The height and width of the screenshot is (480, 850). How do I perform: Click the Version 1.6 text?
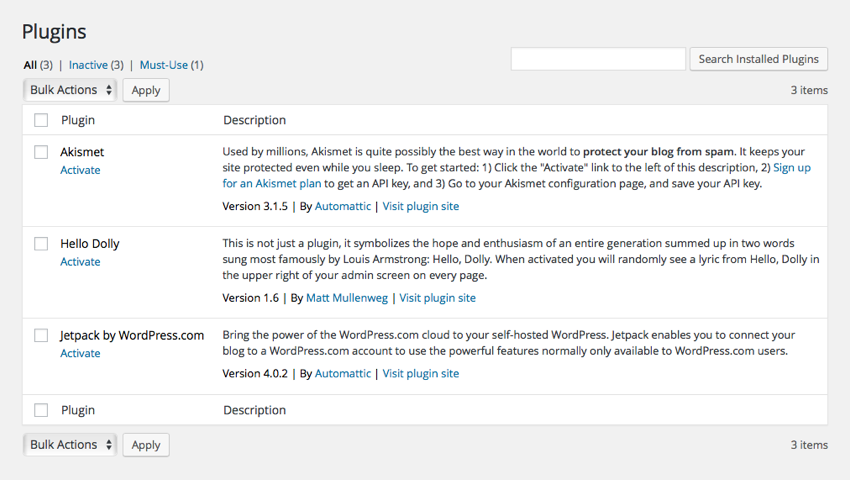pyautogui.click(x=250, y=298)
